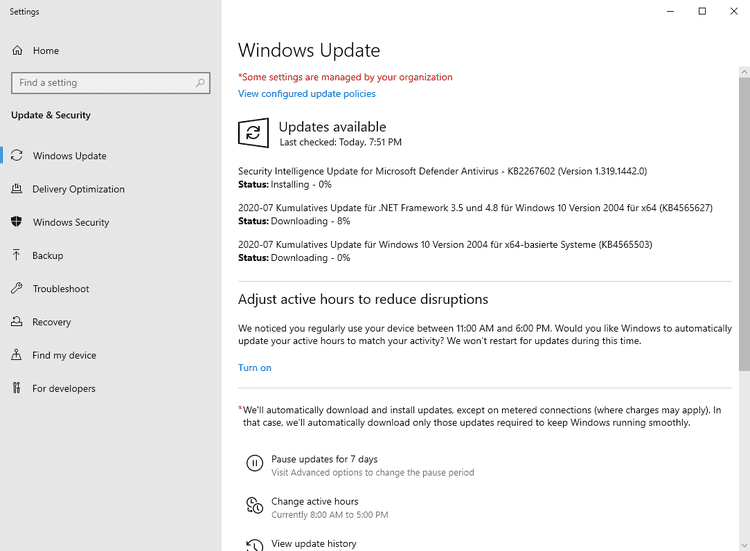Click the Windows Update sync arrows sidebar icon

17,155
